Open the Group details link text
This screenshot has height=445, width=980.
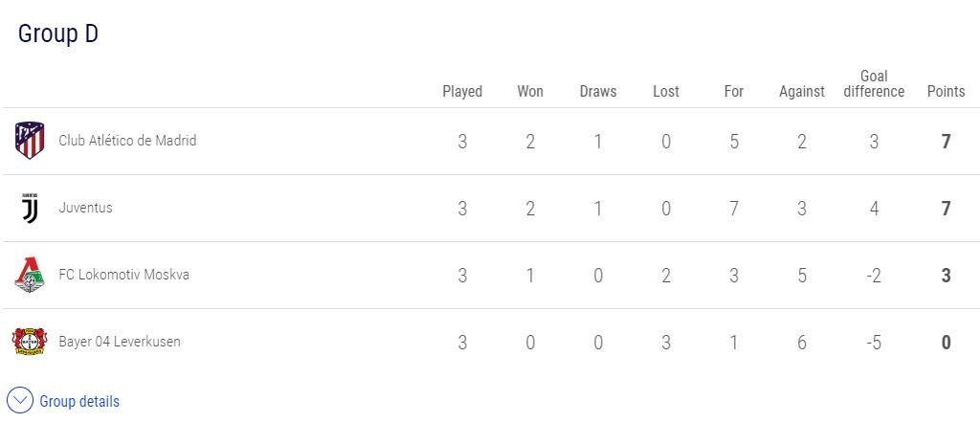pyautogui.click(x=79, y=402)
